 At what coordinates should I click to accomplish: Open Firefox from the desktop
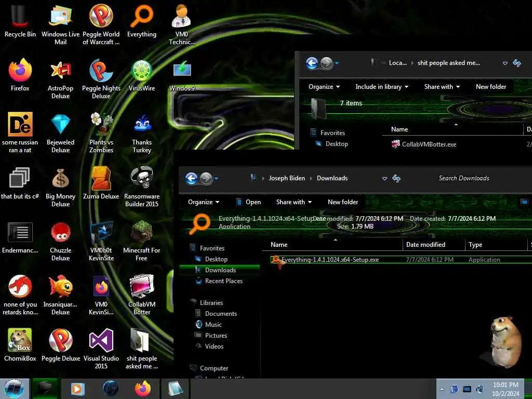[20, 75]
